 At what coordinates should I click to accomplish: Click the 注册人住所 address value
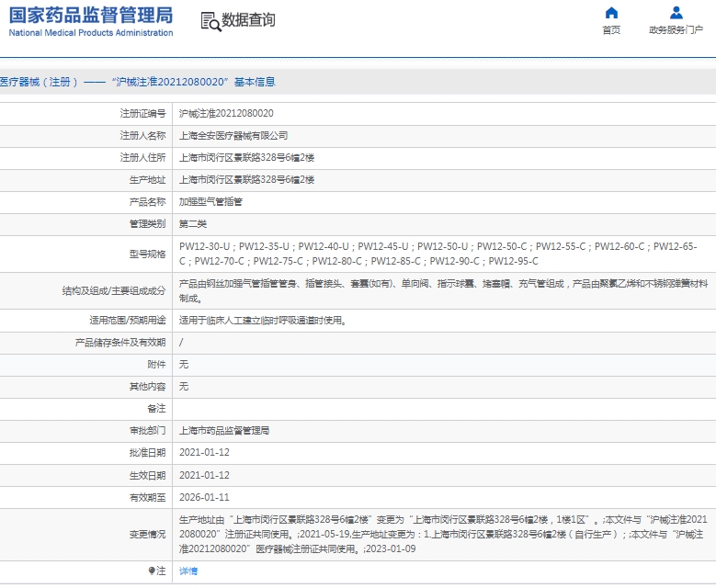pos(246,157)
